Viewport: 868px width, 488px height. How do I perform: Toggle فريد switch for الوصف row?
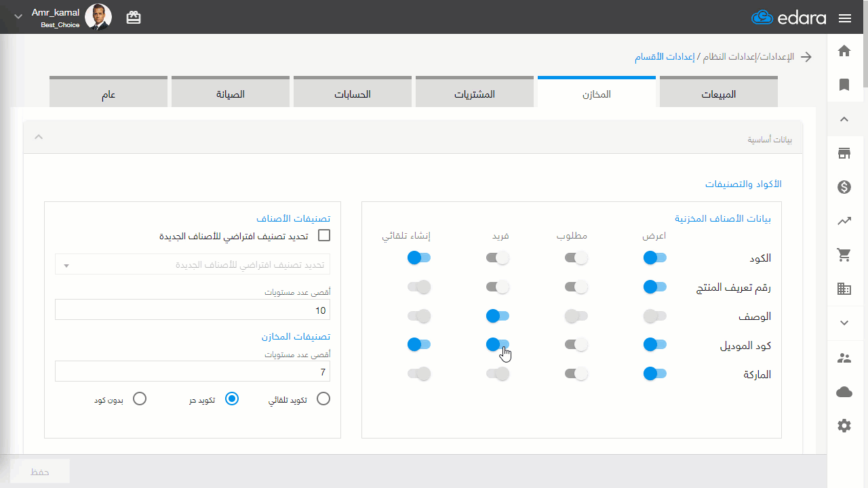pos(498,316)
